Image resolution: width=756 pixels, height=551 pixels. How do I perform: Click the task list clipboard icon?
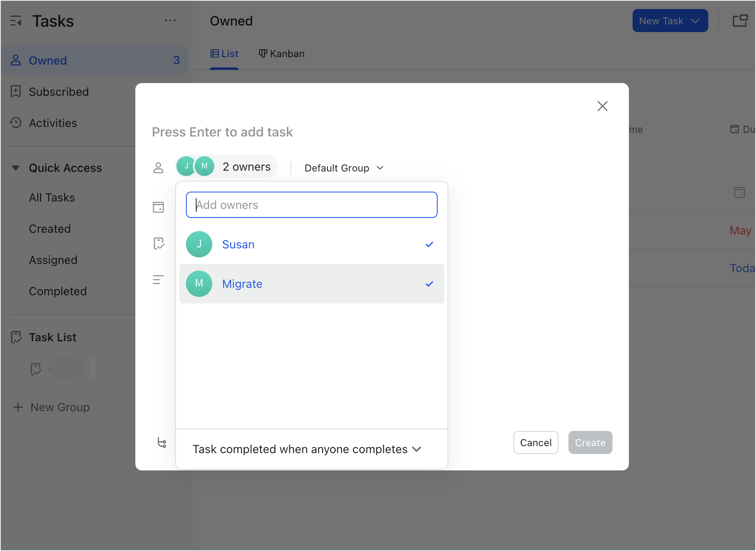[158, 243]
